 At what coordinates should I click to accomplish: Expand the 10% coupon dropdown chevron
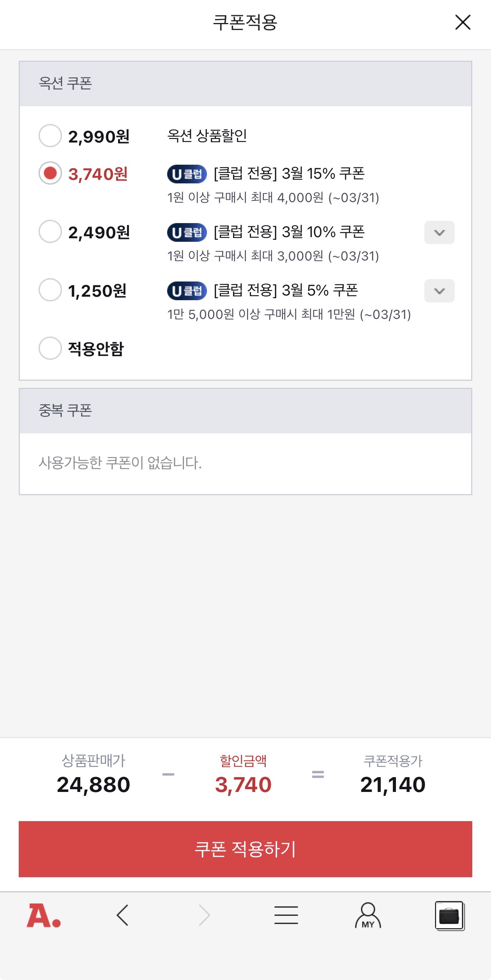click(x=439, y=232)
